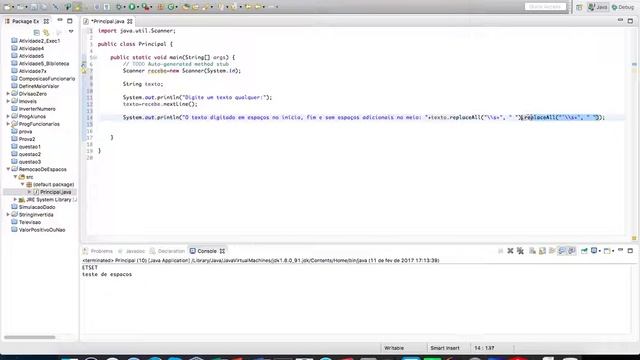
Task: Switch to the Javadoc tab
Action: pos(131,251)
